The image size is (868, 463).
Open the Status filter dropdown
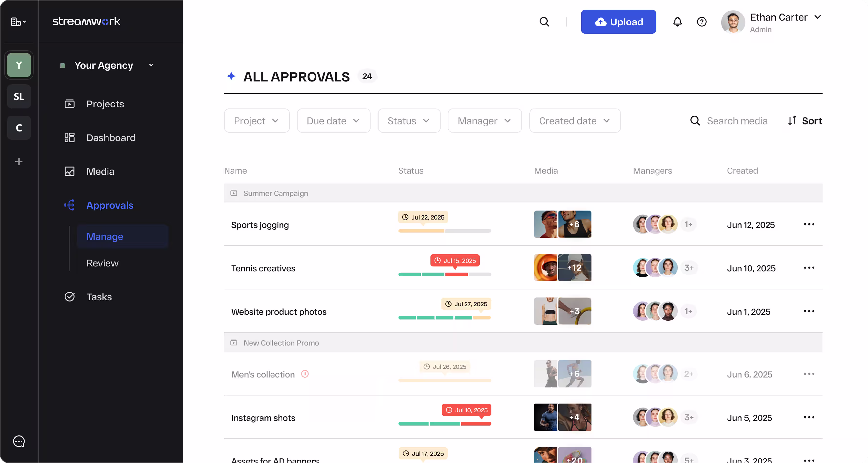point(409,121)
